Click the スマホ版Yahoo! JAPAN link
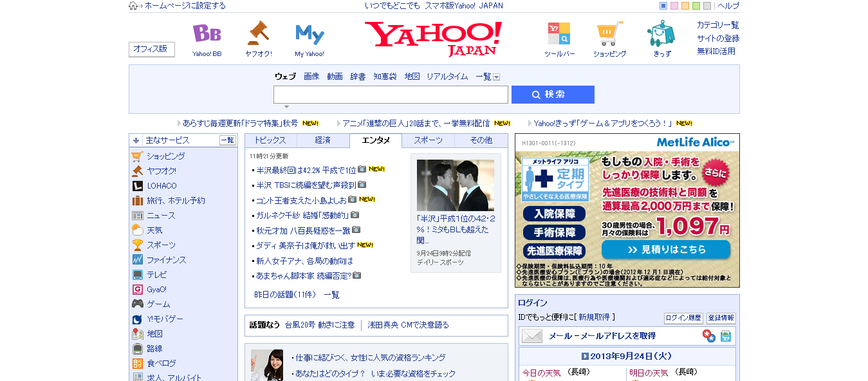The image size is (868, 381). click(464, 6)
